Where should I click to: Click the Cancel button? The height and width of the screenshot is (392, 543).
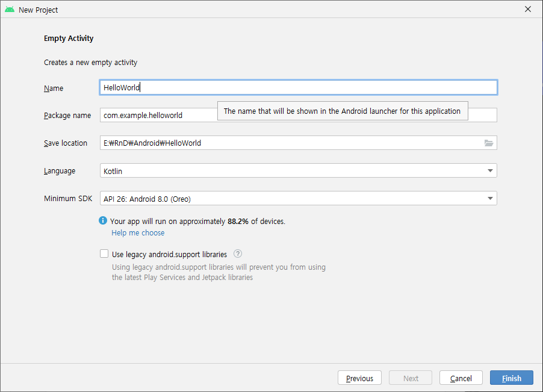[461, 378]
